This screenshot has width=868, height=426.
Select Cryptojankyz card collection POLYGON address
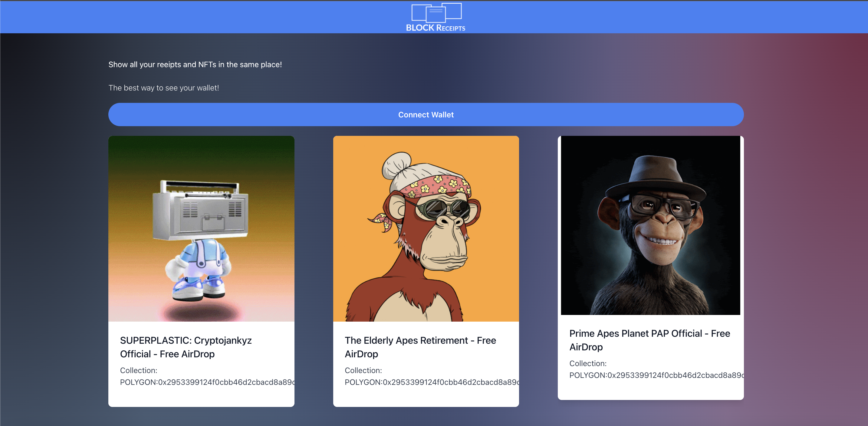(207, 382)
